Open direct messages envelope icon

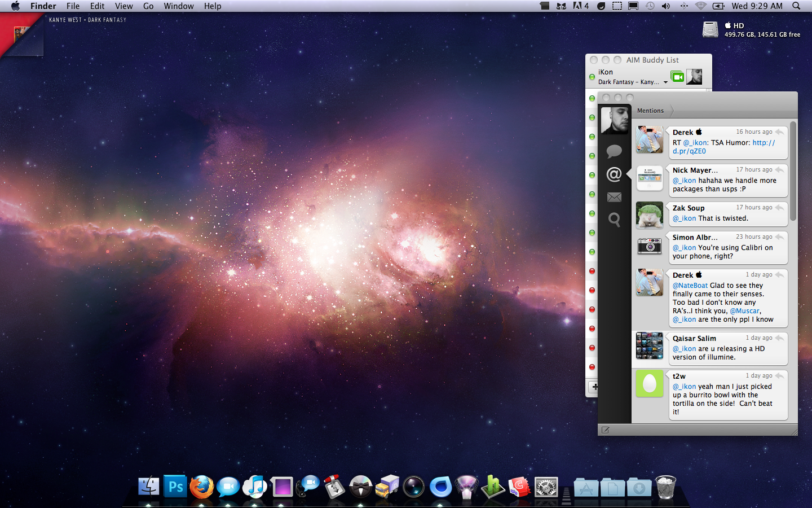tap(614, 197)
